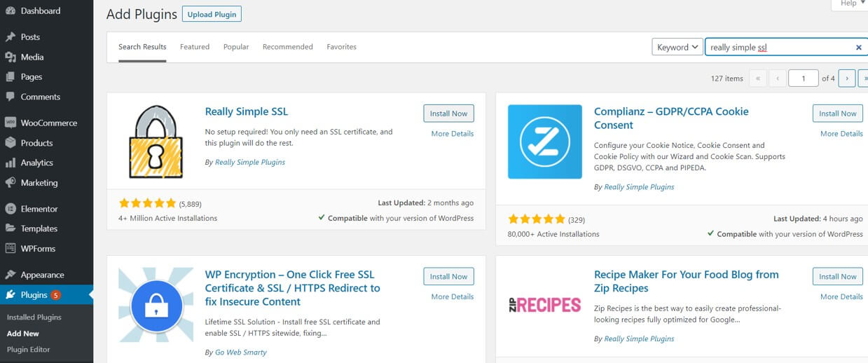Image resolution: width=868 pixels, height=363 pixels.
Task: Click the current page number field
Action: click(803, 78)
